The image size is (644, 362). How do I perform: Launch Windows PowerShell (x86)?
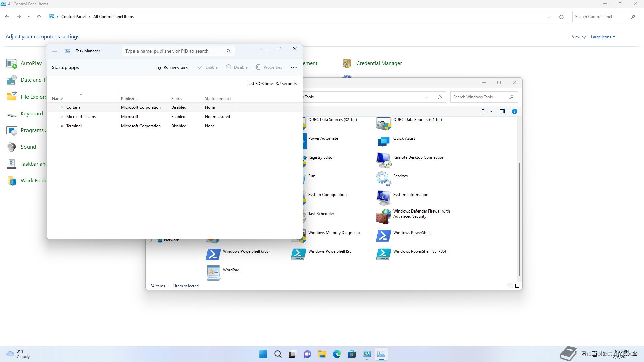(238, 254)
